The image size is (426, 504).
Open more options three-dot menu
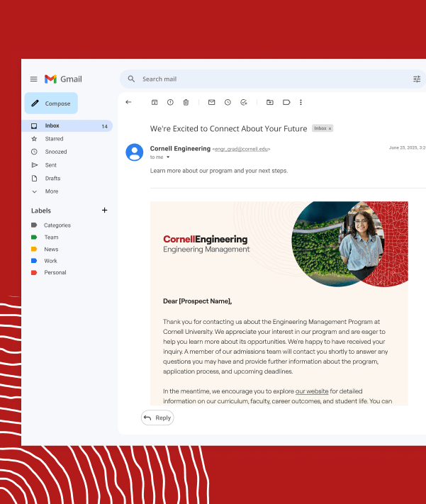[x=301, y=102]
